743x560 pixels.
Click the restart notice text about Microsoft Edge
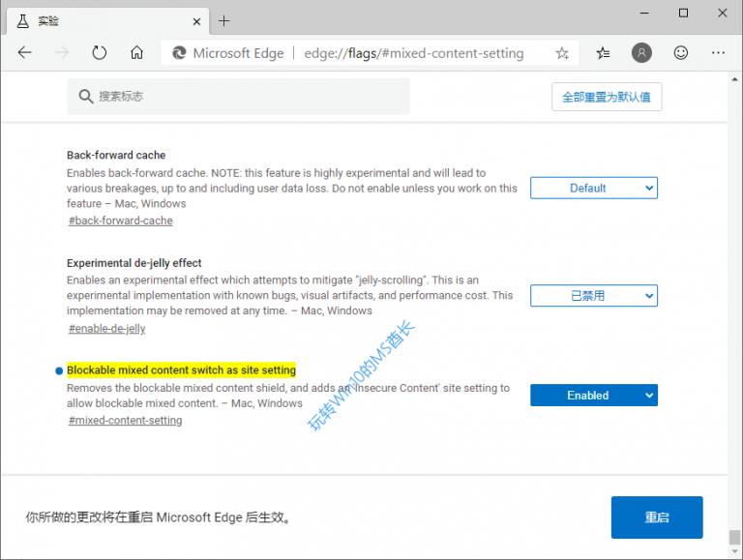(x=159, y=517)
